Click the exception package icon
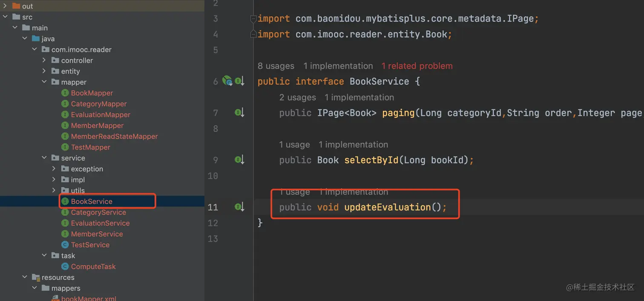The image size is (644, 301). pos(65,169)
